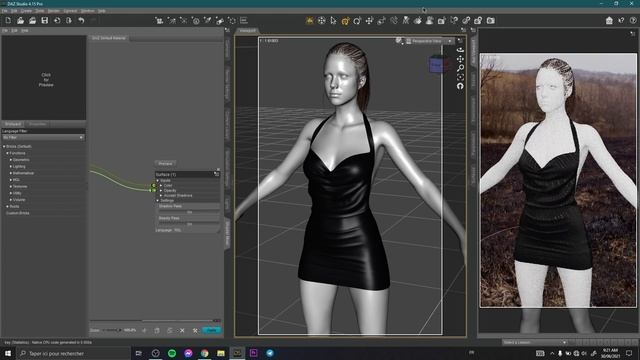Select the Translate four-arrow tool icon
This screenshot has width=640, height=360.
(x=369, y=20)
